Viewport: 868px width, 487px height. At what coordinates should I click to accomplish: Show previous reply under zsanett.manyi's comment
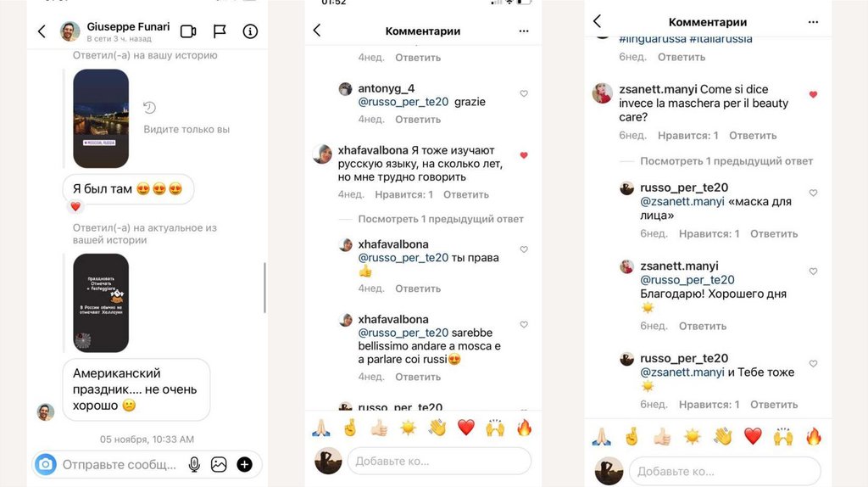(x=726, y=161)
